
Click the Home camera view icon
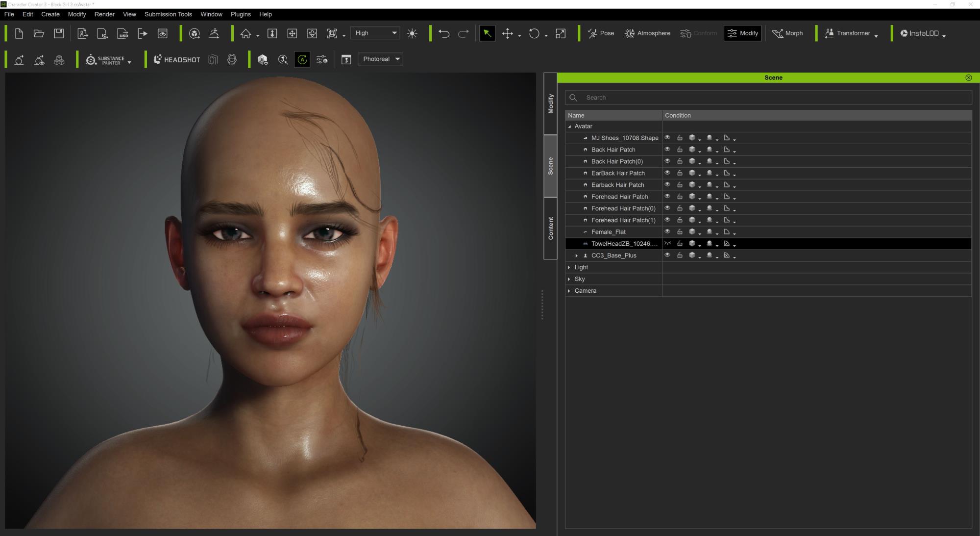[245, 33]
